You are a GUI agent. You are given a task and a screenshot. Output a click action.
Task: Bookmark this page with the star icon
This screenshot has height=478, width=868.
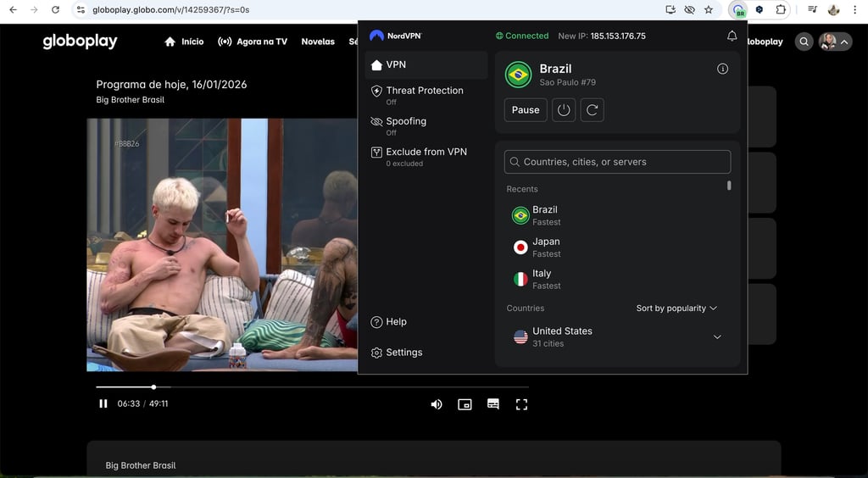point(709,9)
